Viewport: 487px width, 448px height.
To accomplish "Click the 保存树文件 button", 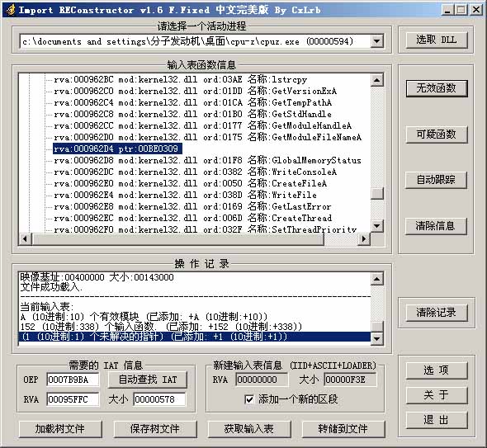I will [155, 429].
